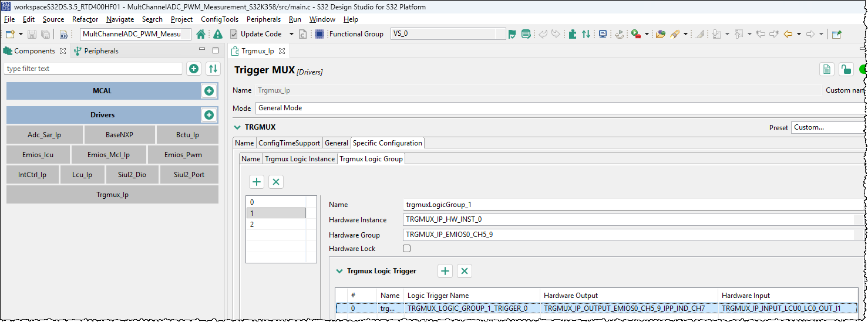Screen dimensions: 868x322
Task: Open the Peripherals menu in menu bar
Action: (x=264, y=19)
